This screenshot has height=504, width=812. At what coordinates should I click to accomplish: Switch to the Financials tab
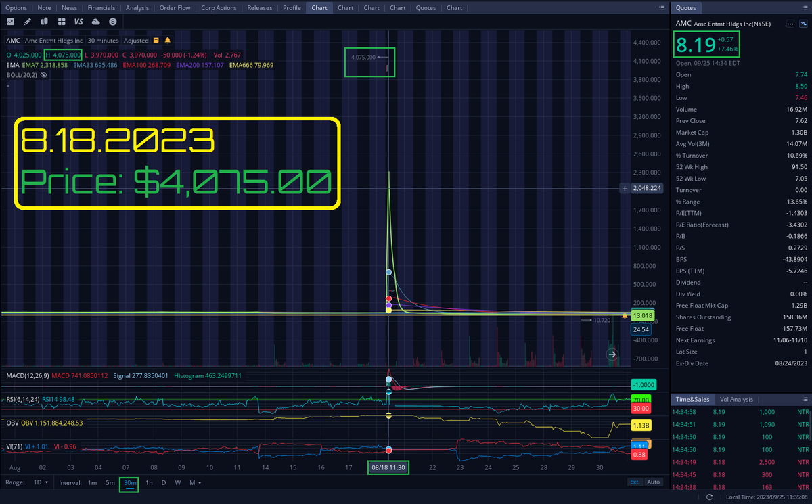pyautogui.click(x=103, y=8)
